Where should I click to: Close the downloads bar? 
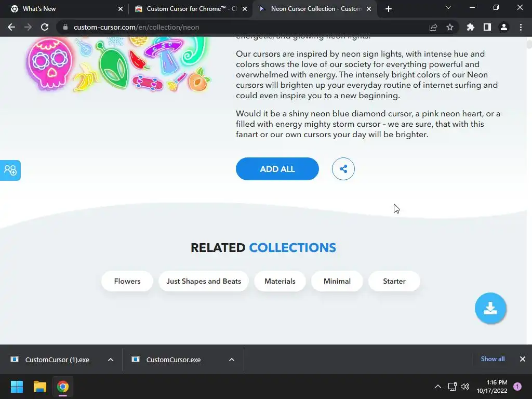coord(523,359)
